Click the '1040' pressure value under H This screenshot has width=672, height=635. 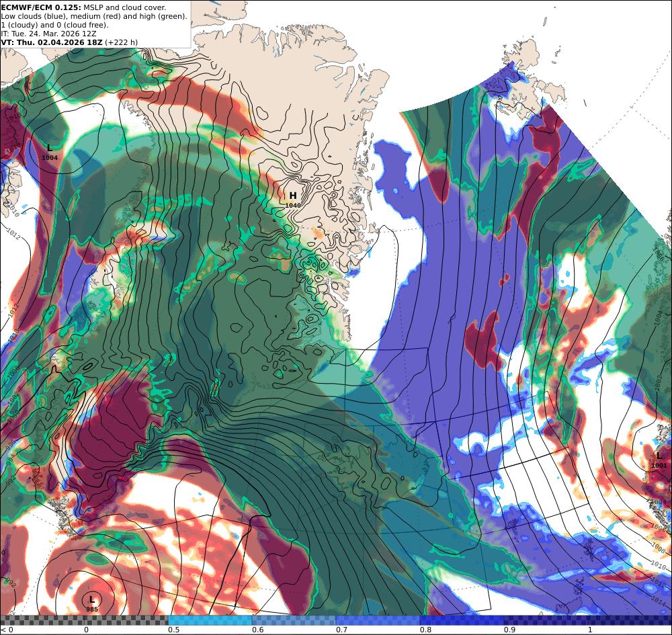coord(293,206)
